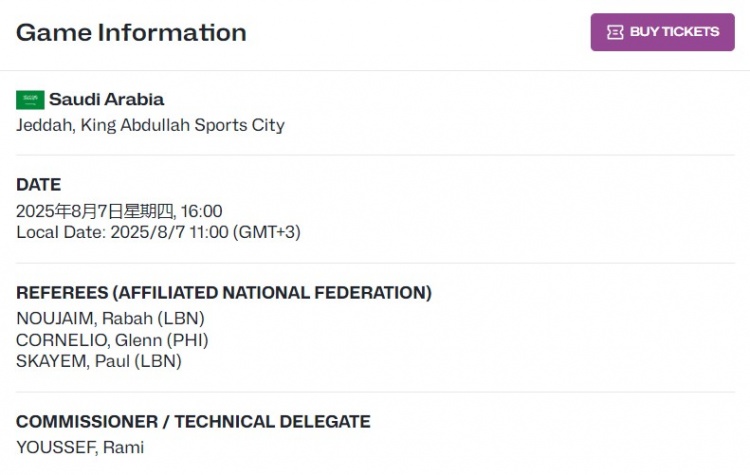This screenshot has width=750, height=475.
Task: Click the Local Date GMT+3 line
Action: [158, 232]
